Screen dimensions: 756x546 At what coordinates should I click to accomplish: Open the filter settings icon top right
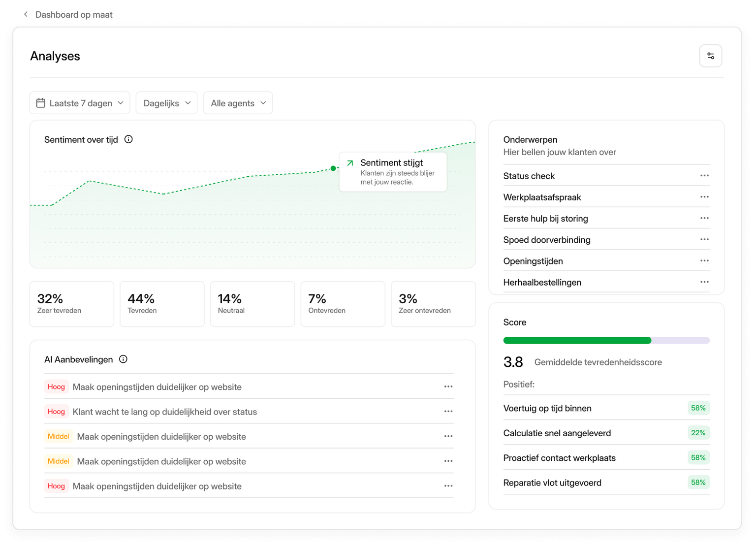(711, 56)
